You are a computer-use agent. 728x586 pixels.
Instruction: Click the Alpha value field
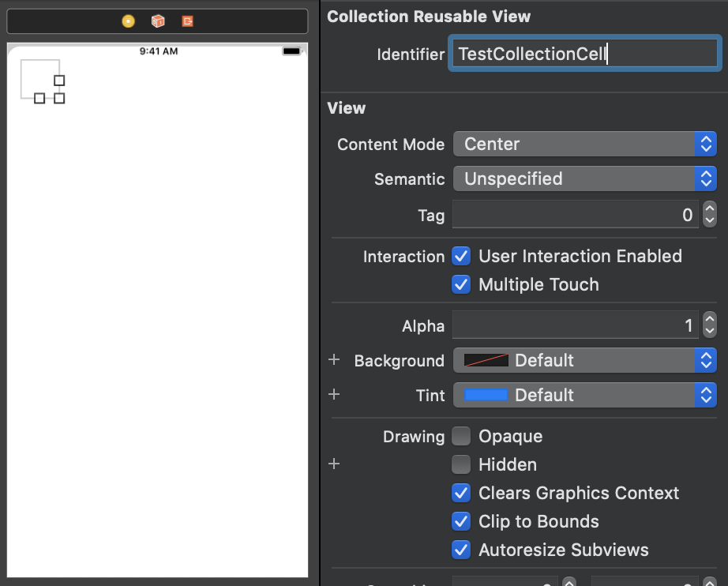coord(576,325)
